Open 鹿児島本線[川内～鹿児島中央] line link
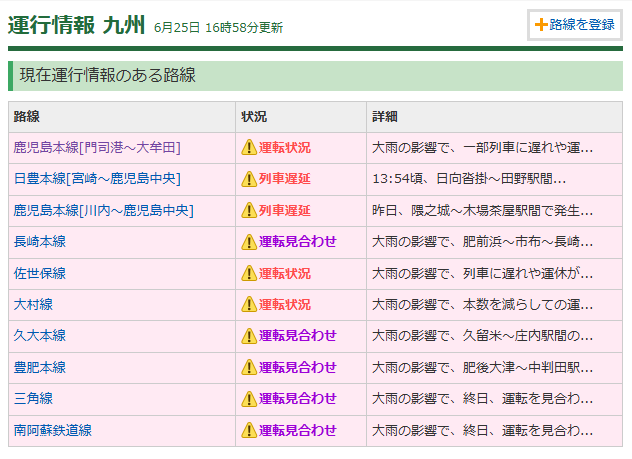 click(x=103, y=210)
